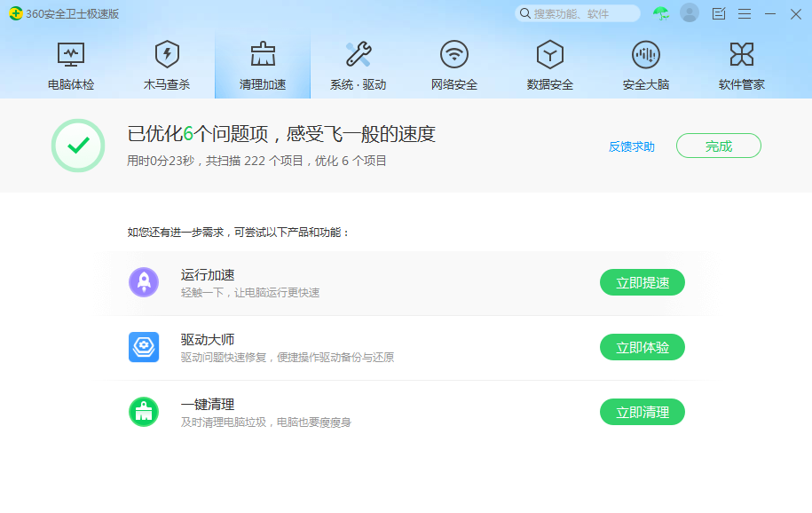Open 系统·驱动 wrench icon
The width and height of the screenshot is (812, 513).
pyautogui.click(x=359, y=54)
